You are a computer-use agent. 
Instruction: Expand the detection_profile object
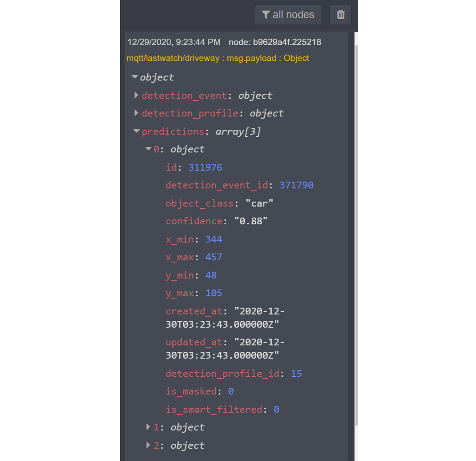(x=137, y=113)
